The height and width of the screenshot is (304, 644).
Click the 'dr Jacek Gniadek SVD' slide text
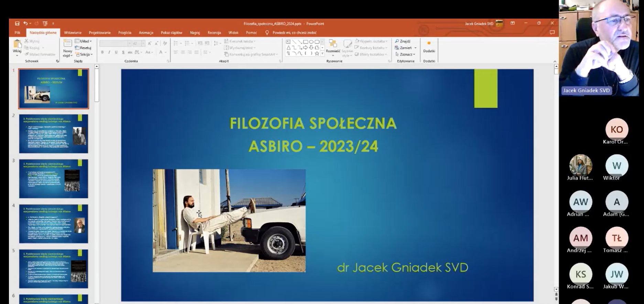point(403,268)
